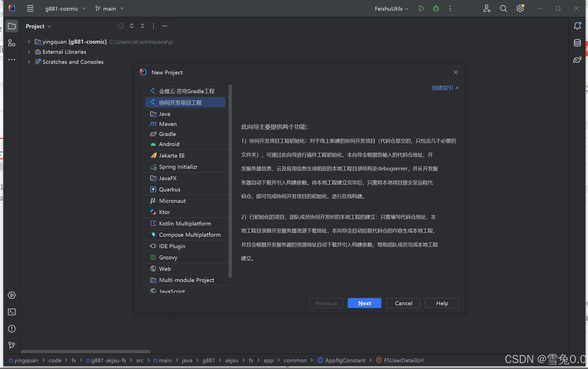Select Ktor generator

click(x=185, y=212)
